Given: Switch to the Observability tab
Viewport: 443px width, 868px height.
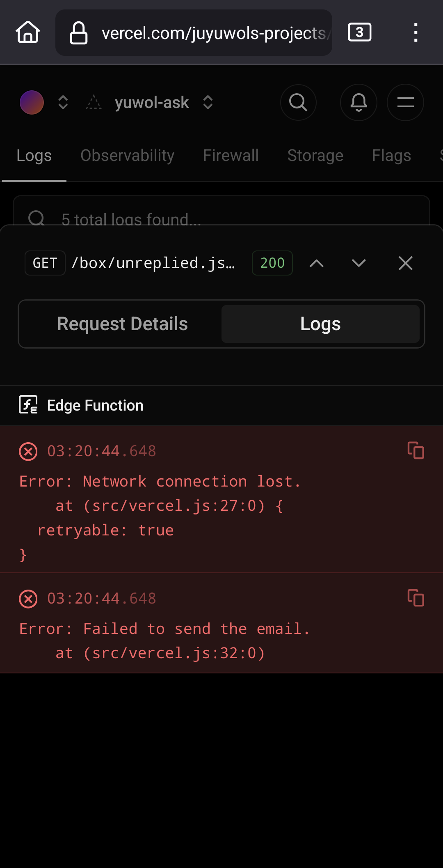Looking at the screenshot, I should click(128, 156).
